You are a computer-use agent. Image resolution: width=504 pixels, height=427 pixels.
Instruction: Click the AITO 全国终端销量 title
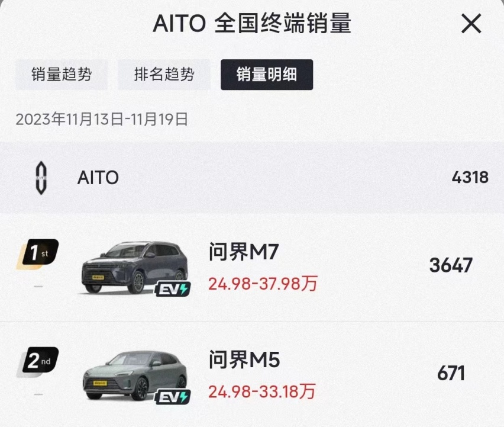[x=252, y=24]
